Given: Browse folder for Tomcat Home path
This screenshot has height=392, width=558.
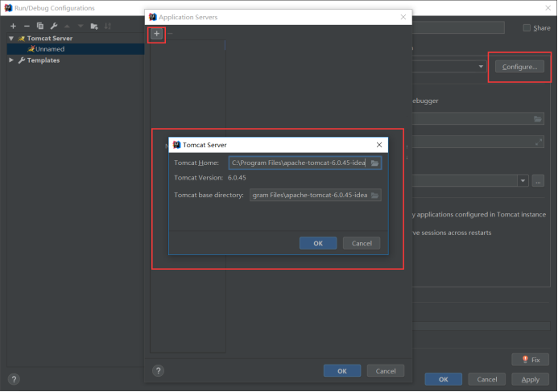Looking at the screenshot, I should [x=374, y=163].
